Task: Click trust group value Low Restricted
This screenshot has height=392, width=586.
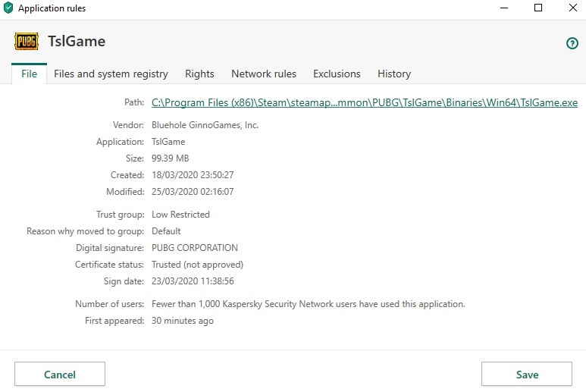Action: [x=180, y=214]
